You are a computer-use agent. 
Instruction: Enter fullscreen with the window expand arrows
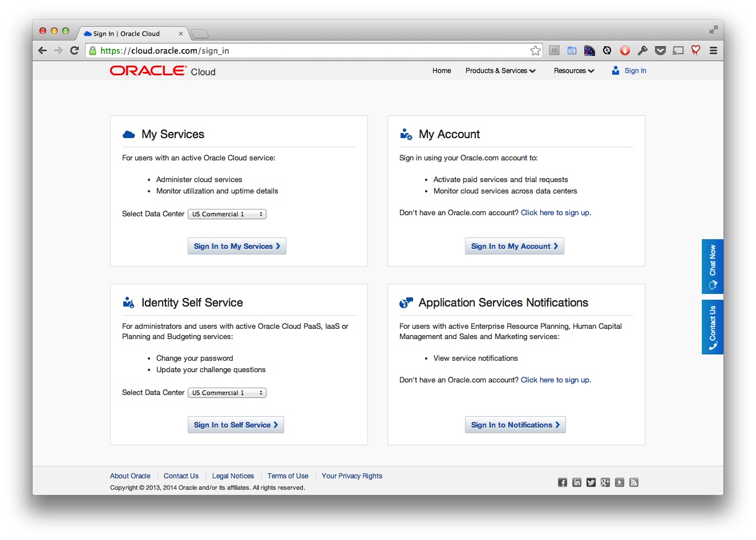713,30
